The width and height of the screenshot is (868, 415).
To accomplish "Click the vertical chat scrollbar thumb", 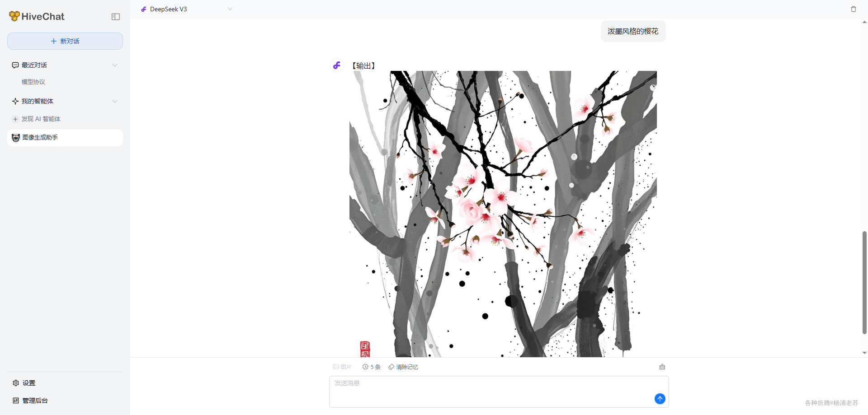I will click(x=864, y=282).
